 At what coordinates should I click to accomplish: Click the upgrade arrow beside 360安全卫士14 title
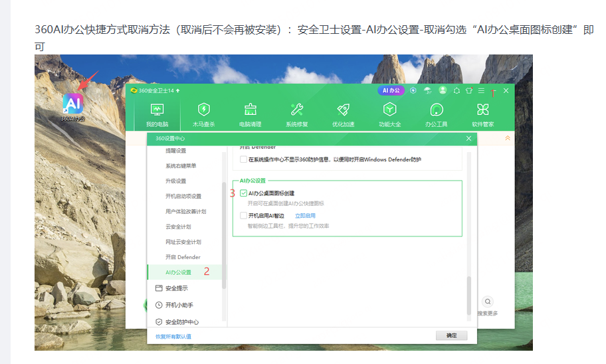[x=178, y=90]
